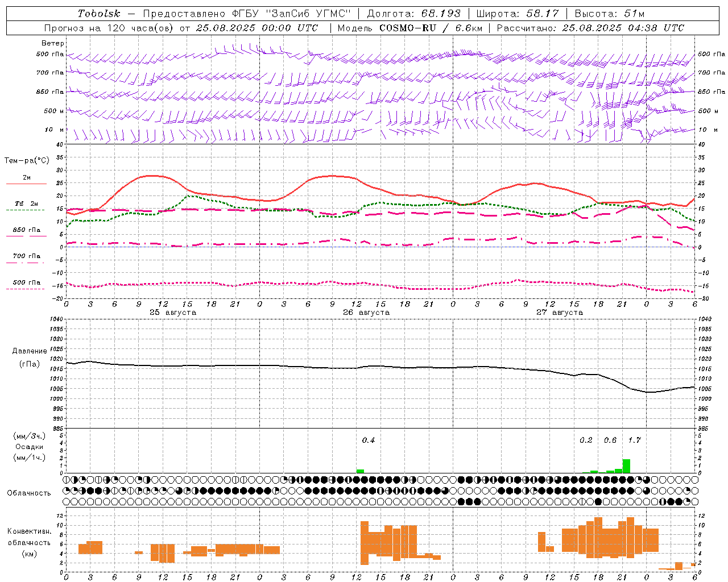Click the 'Td 2м' dew point legend entry
The height and width of the screenshot is (582, 728).
[x=27, y=203]
